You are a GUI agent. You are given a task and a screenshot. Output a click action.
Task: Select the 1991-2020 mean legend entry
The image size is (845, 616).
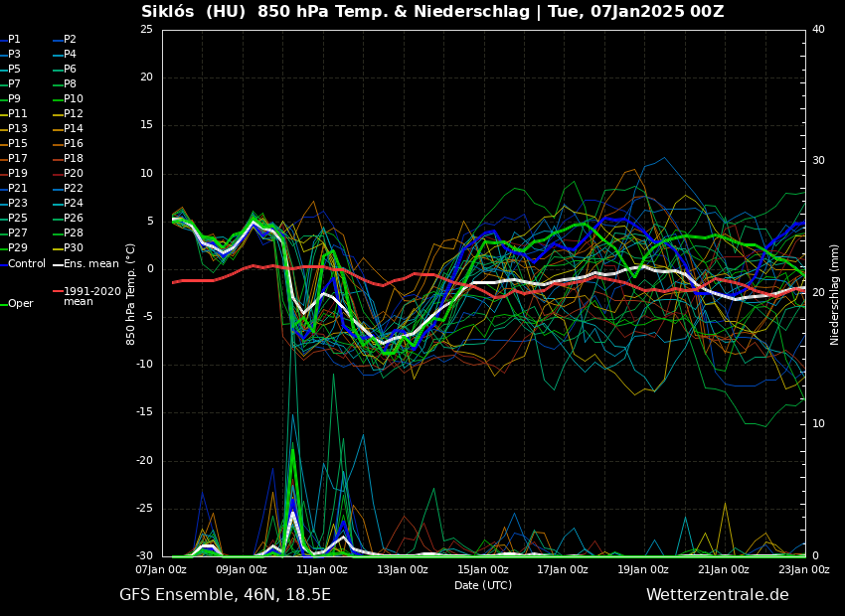coord(91,296)
